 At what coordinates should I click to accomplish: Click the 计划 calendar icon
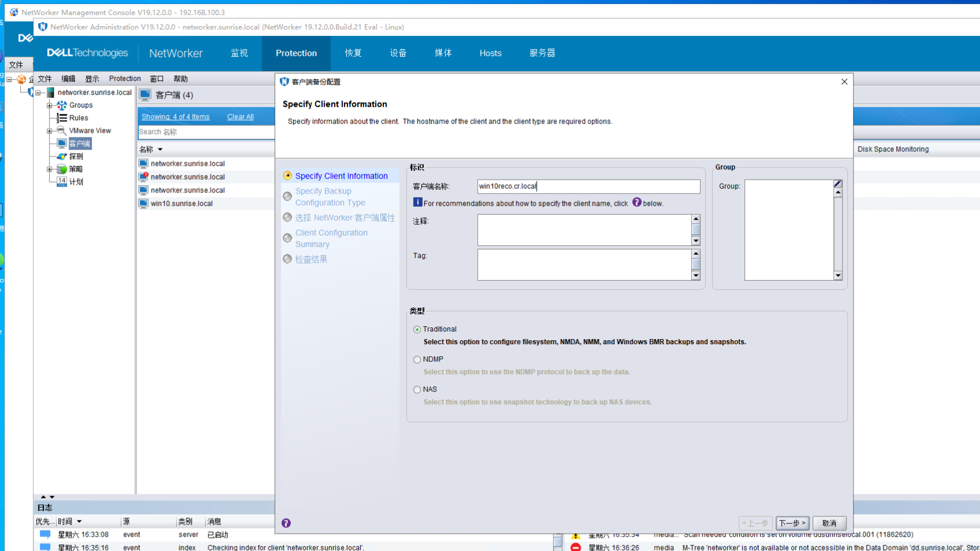[62, 181]
